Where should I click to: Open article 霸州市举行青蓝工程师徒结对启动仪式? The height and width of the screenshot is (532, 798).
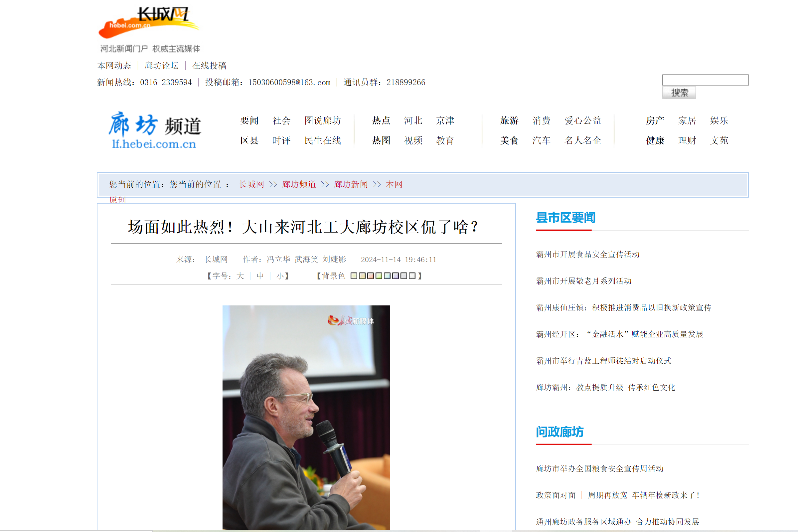coord(603,361)
